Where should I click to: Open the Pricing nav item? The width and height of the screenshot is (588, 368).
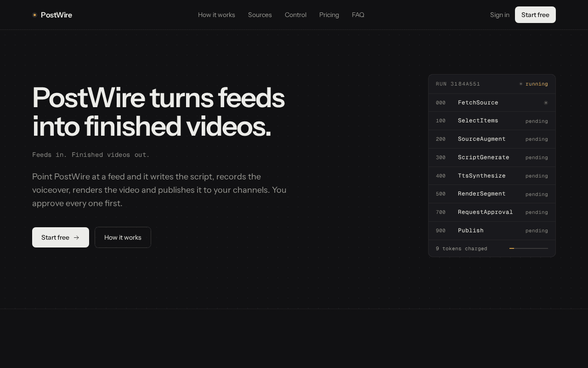coord(329,15)
